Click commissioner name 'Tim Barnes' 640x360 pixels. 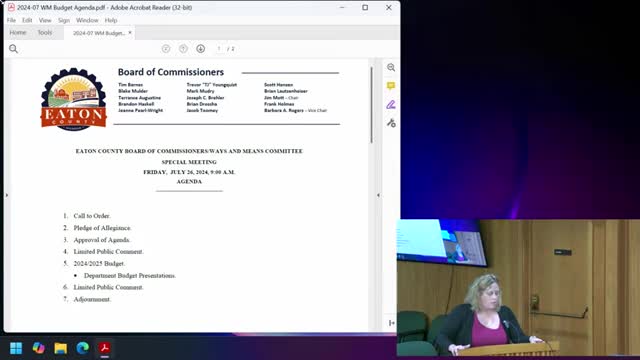(131, 85)
